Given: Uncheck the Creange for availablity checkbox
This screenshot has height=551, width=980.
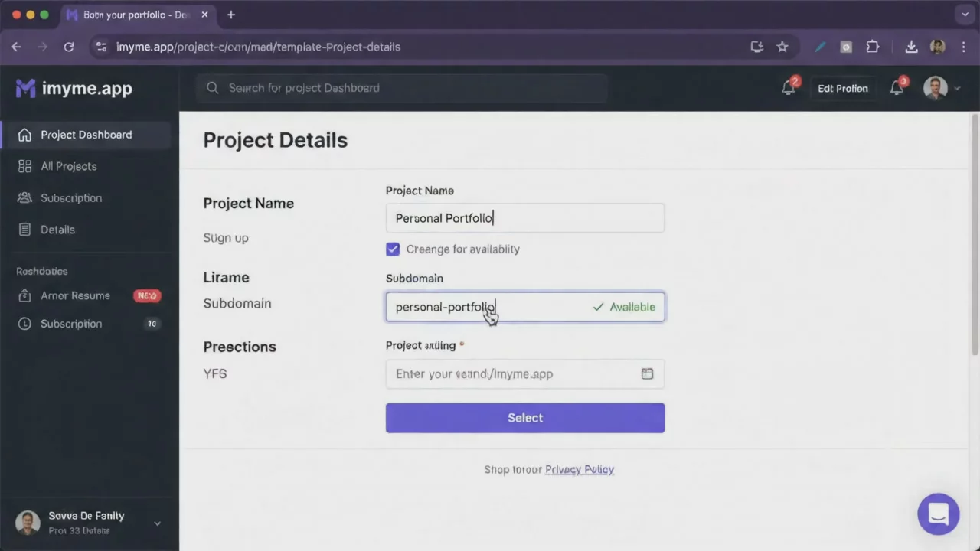Looking at the screenshot, I should coord(393,249).
